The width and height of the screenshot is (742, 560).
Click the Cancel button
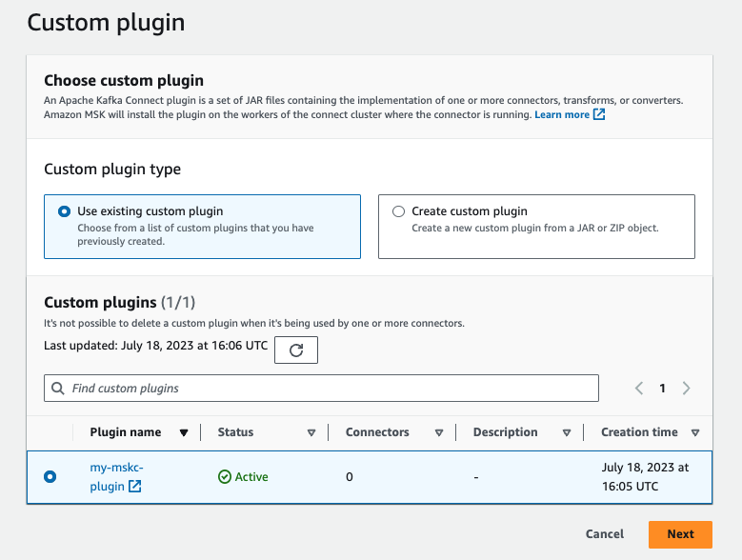click(605, 534)
